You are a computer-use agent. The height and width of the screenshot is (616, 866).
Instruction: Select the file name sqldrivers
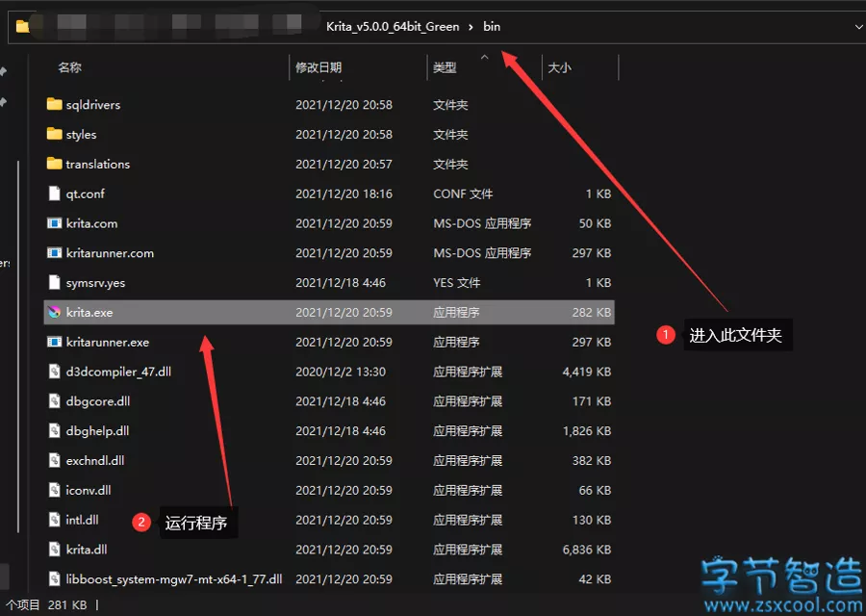[92, 105]
